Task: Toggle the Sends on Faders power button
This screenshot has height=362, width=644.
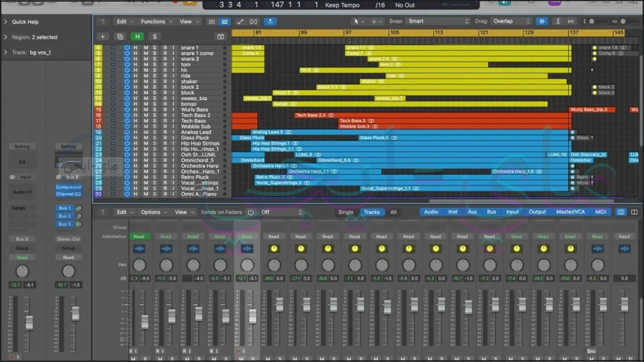Action: tap(251, 212)
